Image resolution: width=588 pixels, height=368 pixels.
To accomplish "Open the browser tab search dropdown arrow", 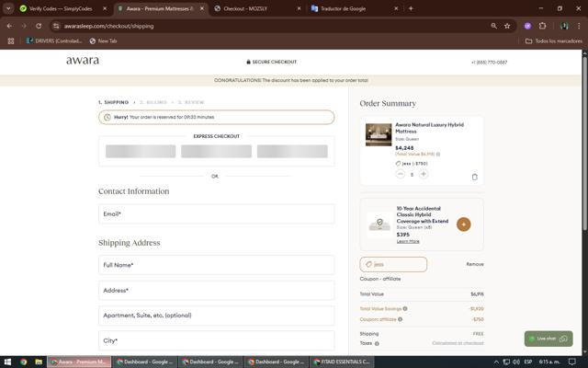I will pos(8,8).
